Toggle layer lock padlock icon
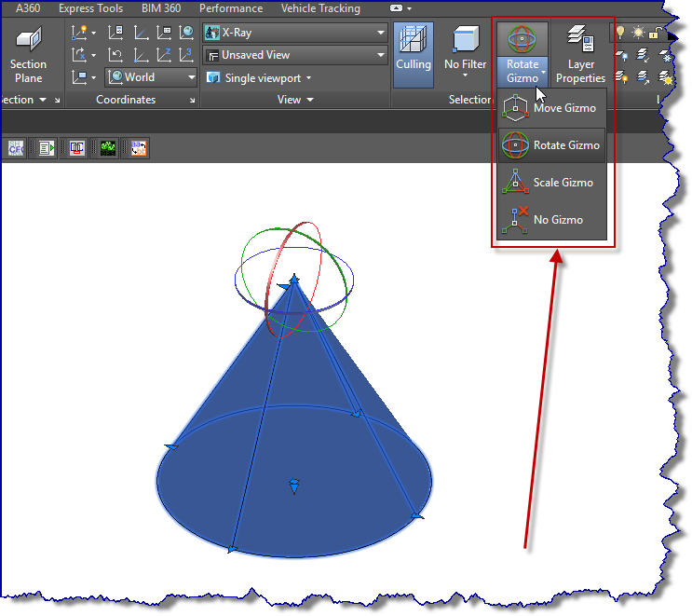Screen dimensions: 692x616 tap(656, 33)
